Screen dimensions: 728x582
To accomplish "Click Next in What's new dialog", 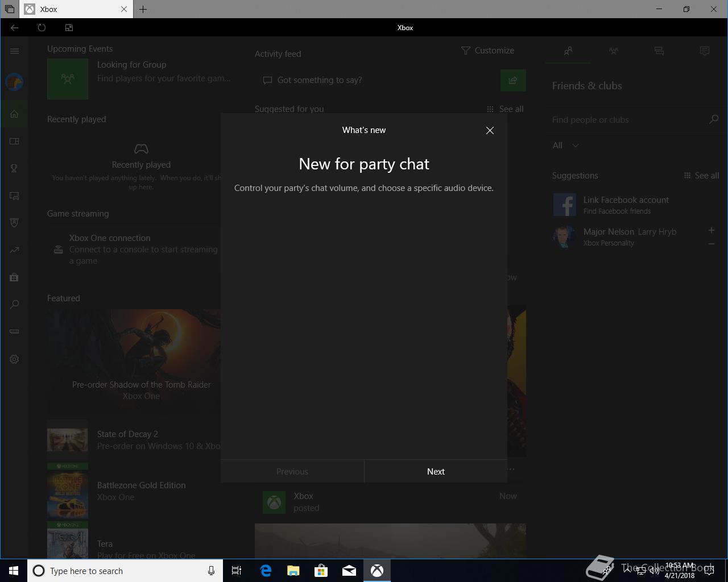I will 436,471.
